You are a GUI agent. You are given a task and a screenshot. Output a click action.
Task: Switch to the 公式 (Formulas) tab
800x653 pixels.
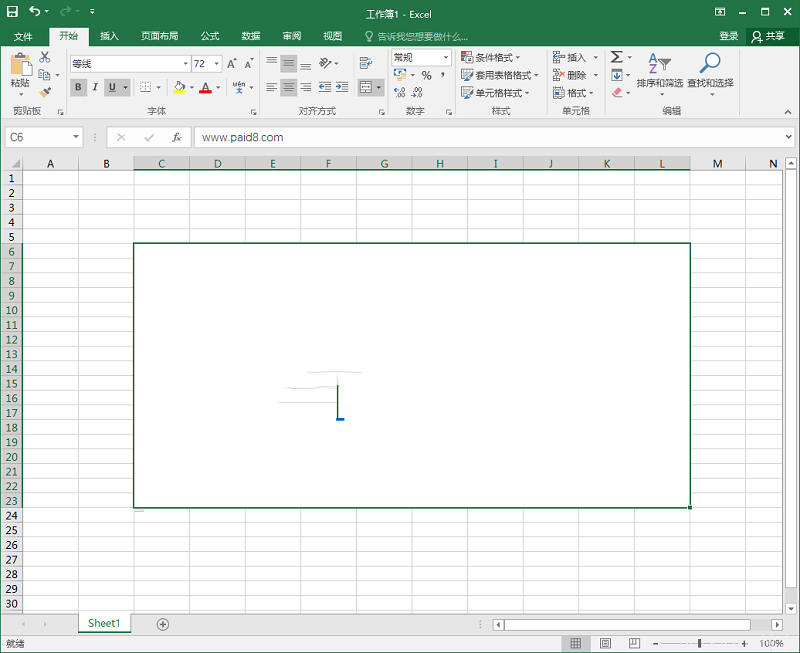[210, 36]
